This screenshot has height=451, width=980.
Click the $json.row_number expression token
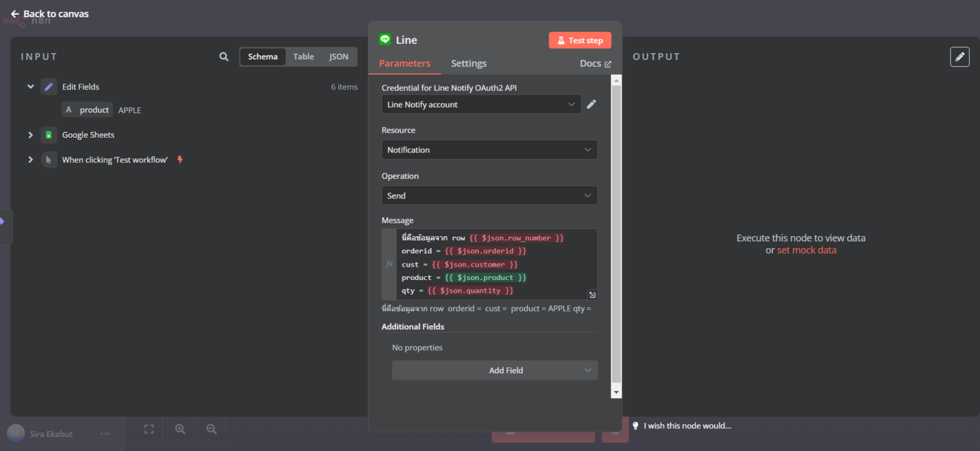pyautogui.click(x=517, y=238)
